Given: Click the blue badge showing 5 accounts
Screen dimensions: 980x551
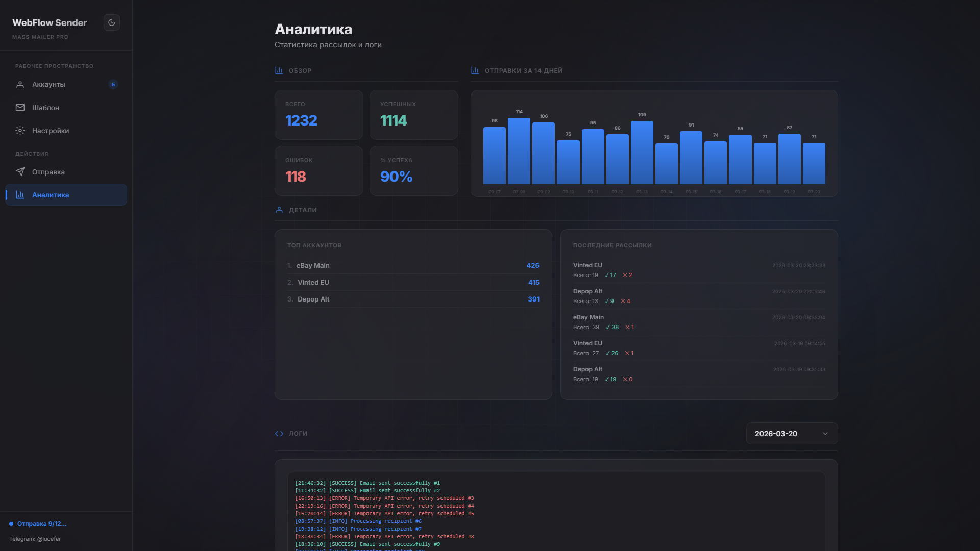Looking at the screenshot, I should pyautogui.click(x=113, y=84).
